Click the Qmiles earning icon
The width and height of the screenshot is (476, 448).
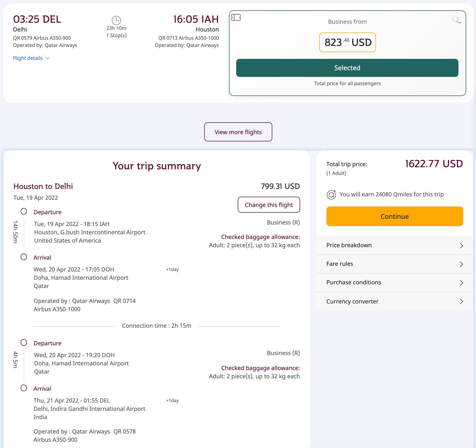331,195
